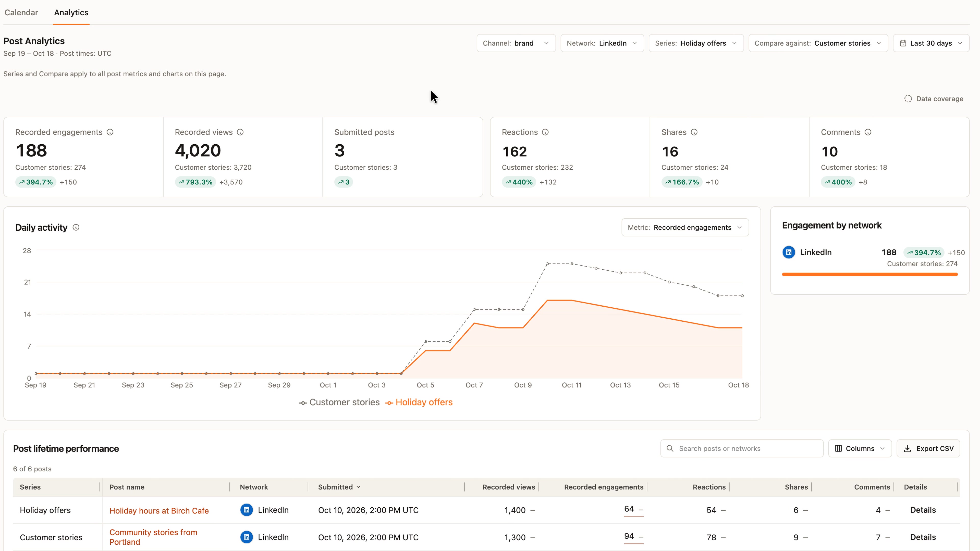Open the Series: Holiday offers dropdown
Viewport: 980px width, 551px height.
pos(696,43)
